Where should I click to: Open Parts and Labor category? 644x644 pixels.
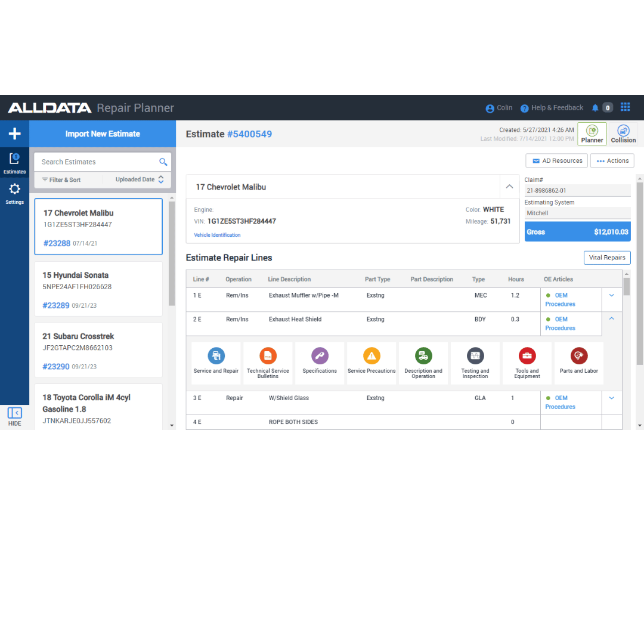click(578, 363)
